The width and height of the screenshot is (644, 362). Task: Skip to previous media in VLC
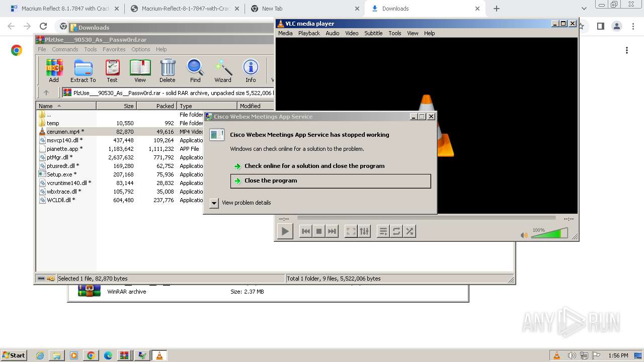[x=305, y=231]
